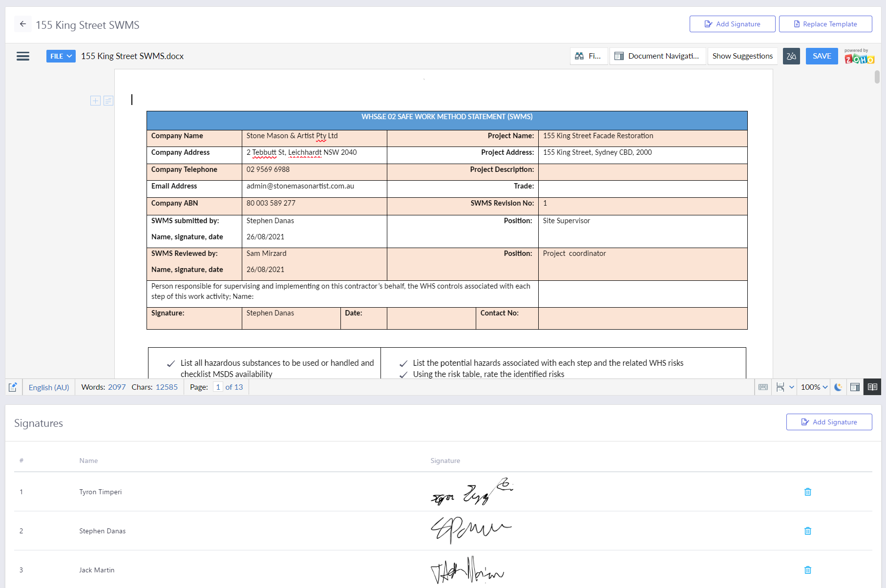
Task: Click the edit-mode icon in status bar
Action: 13,387
